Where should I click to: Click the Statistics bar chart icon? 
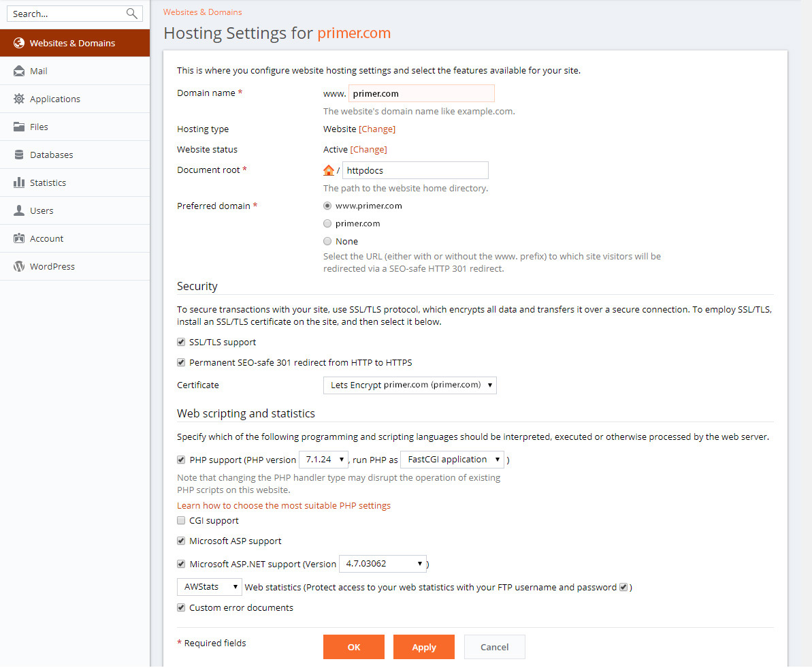[19, 182]
